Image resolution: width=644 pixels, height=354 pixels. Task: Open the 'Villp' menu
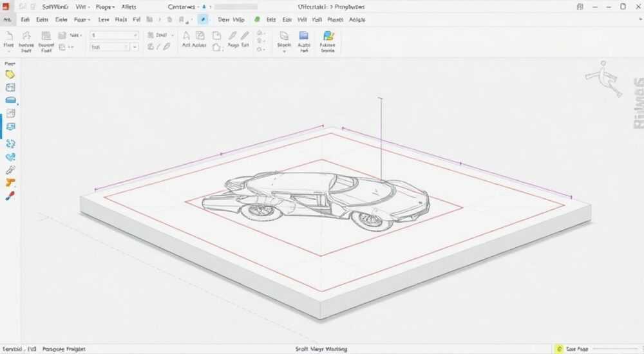[x=239, y=19]
